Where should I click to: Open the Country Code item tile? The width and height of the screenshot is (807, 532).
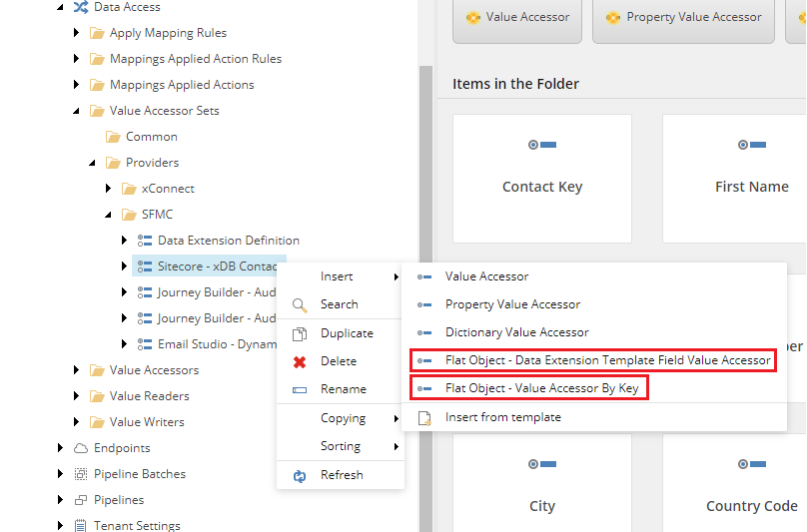pyautogui.click(x=735, y=483)
